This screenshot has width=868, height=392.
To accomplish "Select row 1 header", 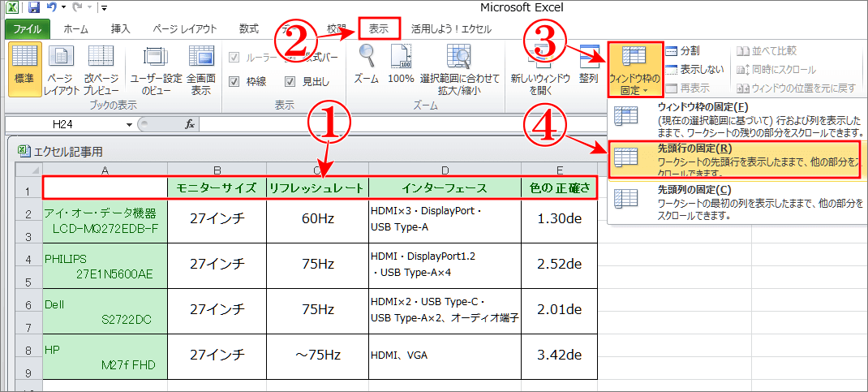I will (28, 188).
